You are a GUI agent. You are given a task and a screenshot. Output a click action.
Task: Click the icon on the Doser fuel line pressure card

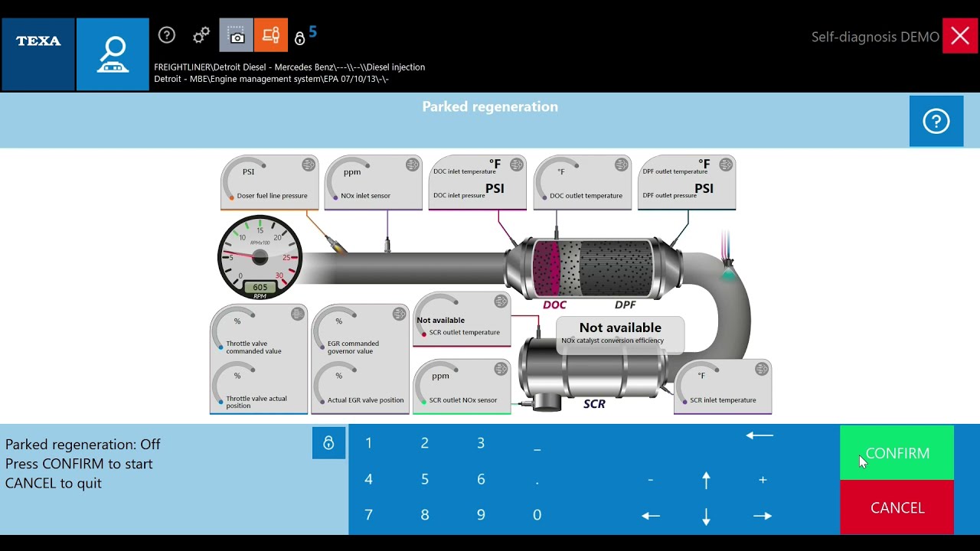click(309, 165)
